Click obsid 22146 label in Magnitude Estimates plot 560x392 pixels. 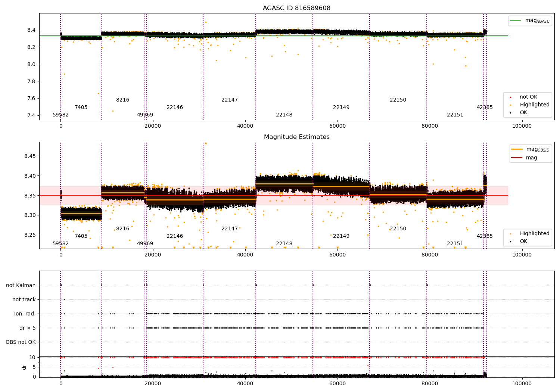click(x=175, y=236)
